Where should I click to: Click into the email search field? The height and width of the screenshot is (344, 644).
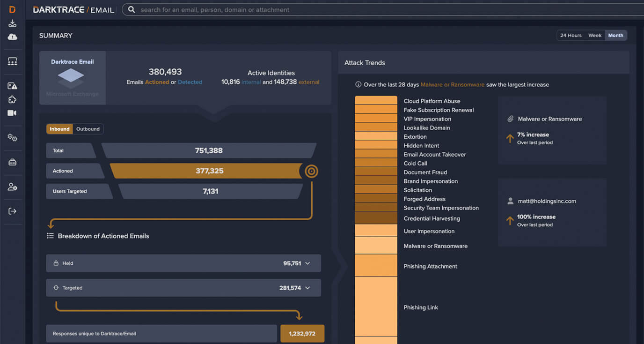(382, 9)
